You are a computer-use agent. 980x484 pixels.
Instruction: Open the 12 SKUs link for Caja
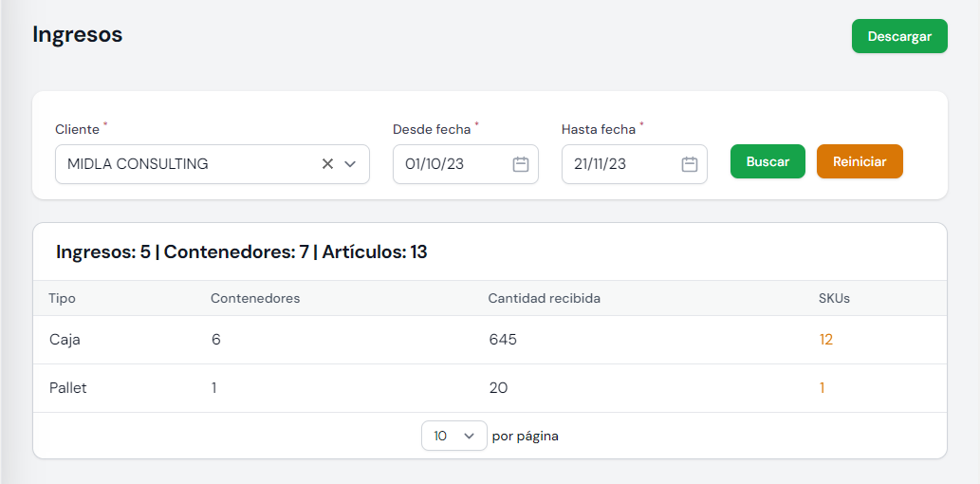pos(825,340)
